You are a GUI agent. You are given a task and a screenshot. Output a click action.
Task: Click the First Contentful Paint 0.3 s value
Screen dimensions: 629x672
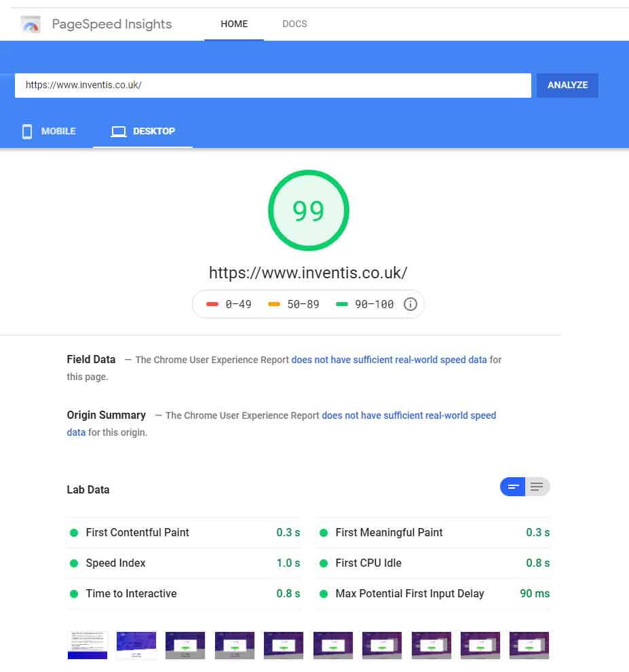click(288, 533)
